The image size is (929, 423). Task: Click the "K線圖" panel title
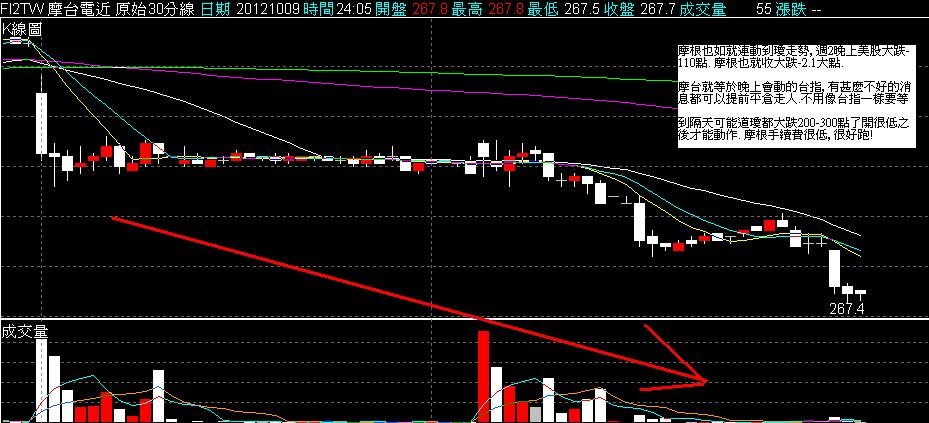(21, 28)
